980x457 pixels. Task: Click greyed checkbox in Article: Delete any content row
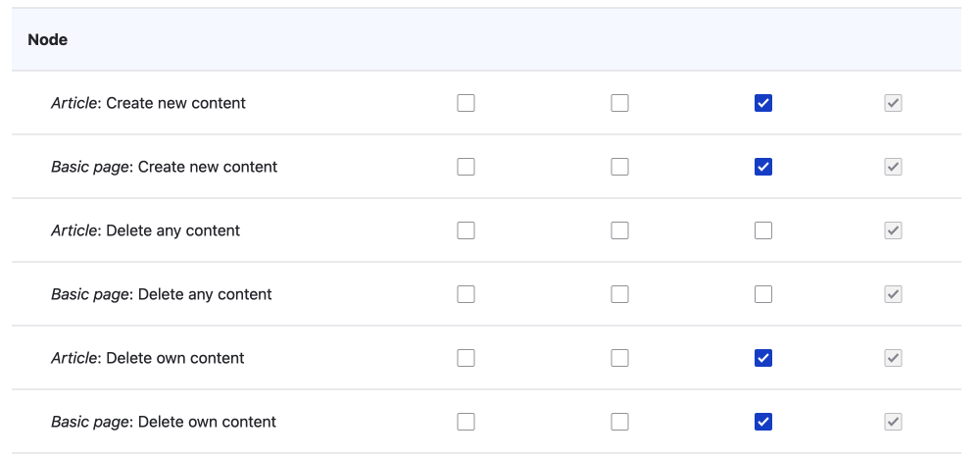(x=893, y=230)
